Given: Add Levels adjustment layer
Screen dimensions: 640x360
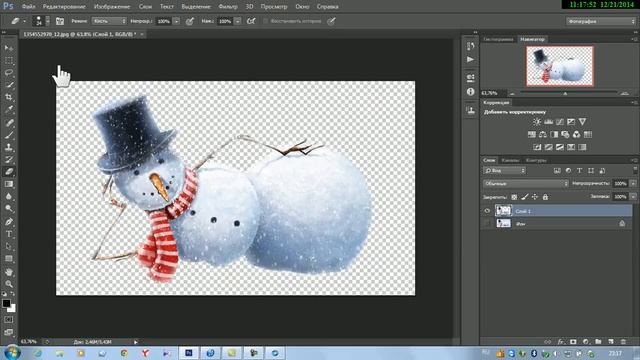Looking at the screenshot, I should tap(549, 122).
